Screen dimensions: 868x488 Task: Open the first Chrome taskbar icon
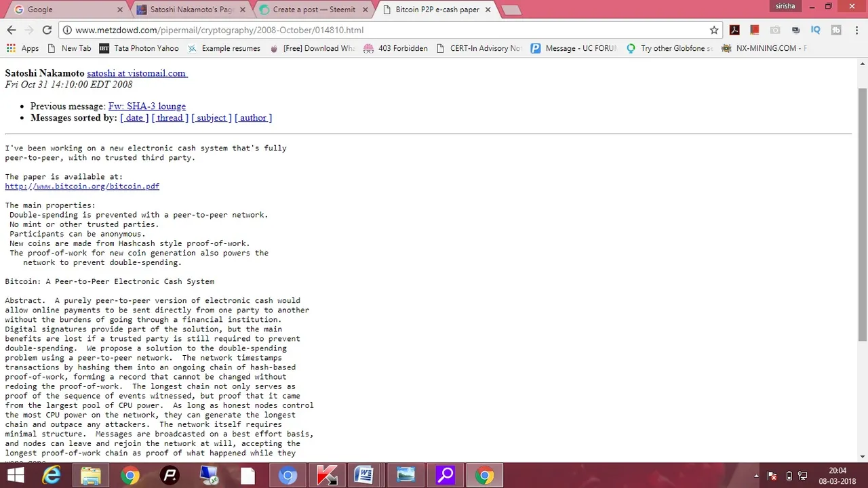[130, 475]
